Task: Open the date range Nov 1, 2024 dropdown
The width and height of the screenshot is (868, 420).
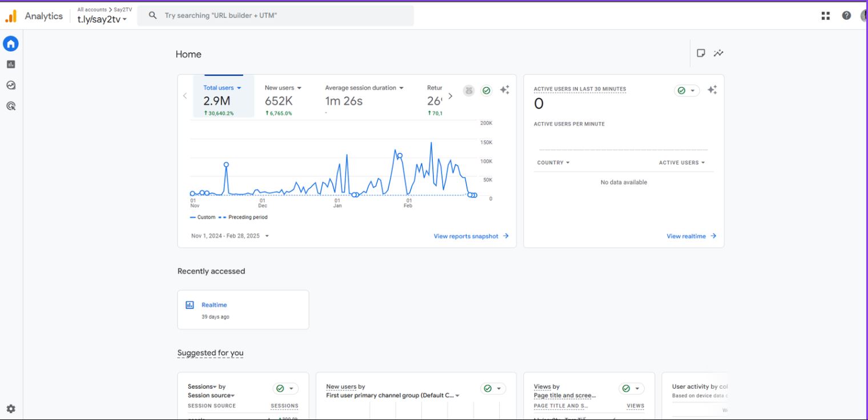Action: pyautogui.click(x=230, y=236)
